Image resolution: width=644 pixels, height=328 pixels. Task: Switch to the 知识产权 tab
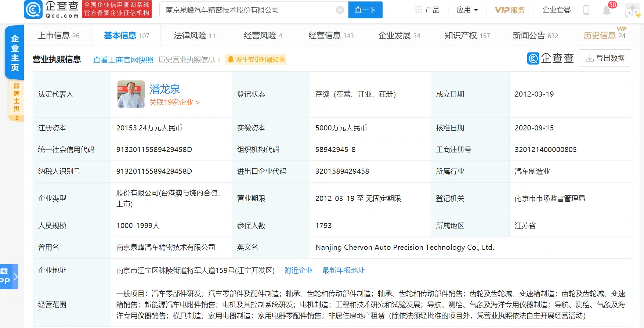467,36
